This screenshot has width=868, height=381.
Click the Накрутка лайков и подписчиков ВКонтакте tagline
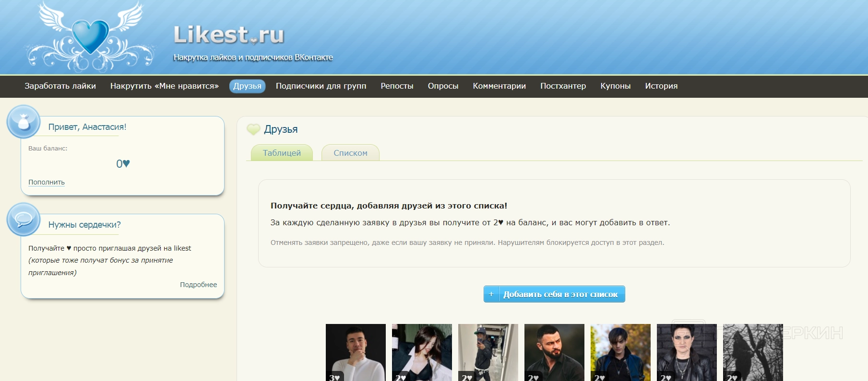[253, 58]
